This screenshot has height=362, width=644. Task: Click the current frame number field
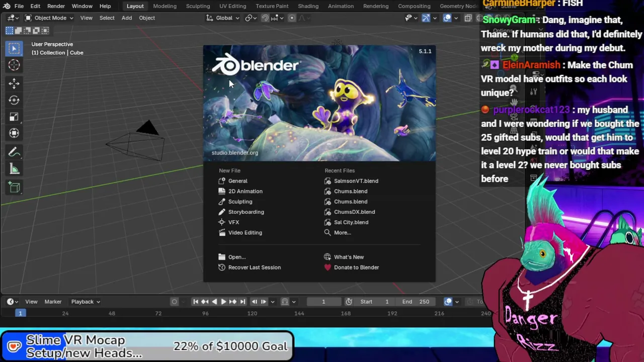[x=324, y=302]
